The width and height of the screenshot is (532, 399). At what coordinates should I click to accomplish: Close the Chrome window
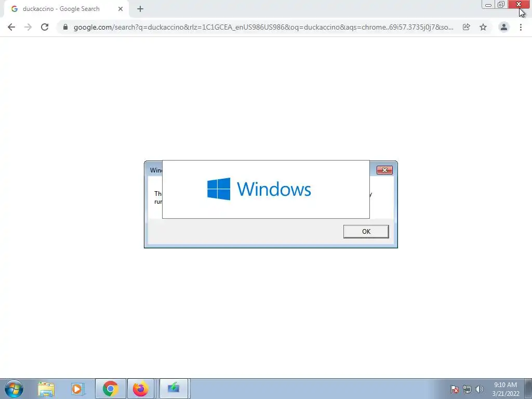(519, 5)
